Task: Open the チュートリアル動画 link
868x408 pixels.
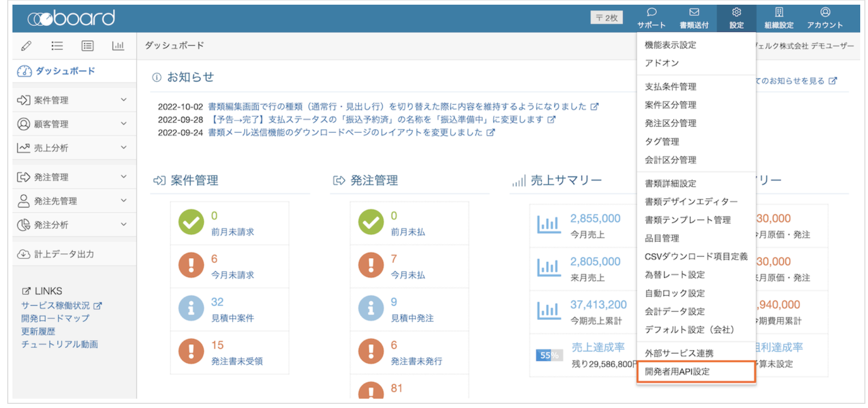Action: click(x=60, y=344)
